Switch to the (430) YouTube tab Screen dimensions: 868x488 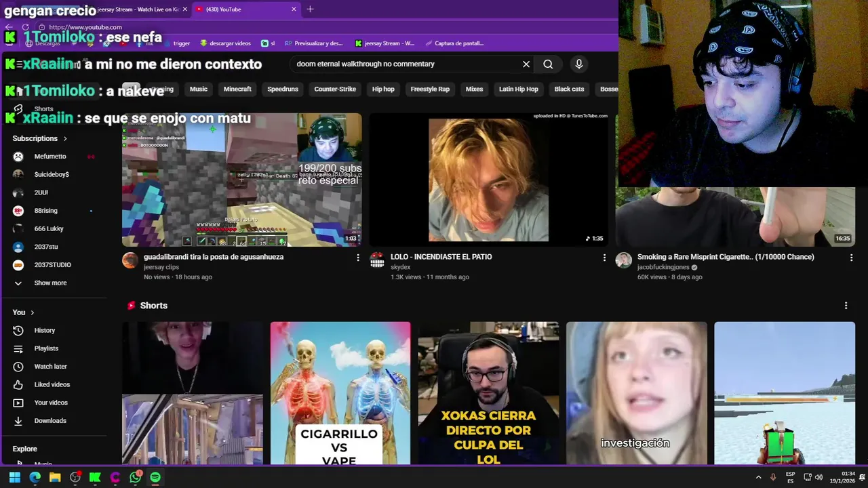tap(246, 9)
